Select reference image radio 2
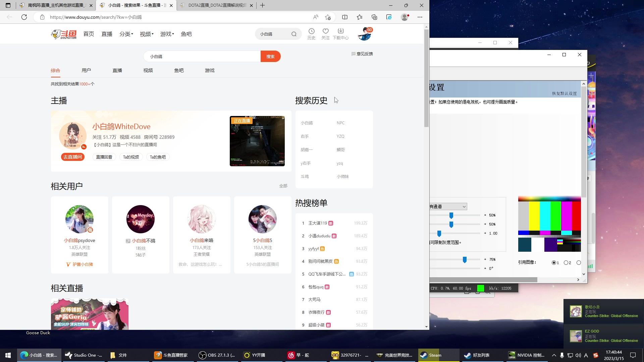Viewport: 644px width, 362px height. coord(566,263)
